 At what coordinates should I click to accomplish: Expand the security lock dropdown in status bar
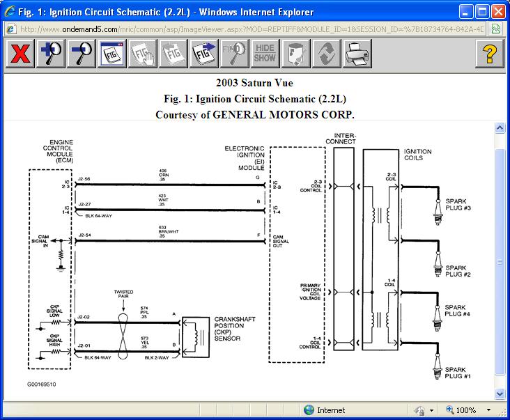[x=432, y=410]
